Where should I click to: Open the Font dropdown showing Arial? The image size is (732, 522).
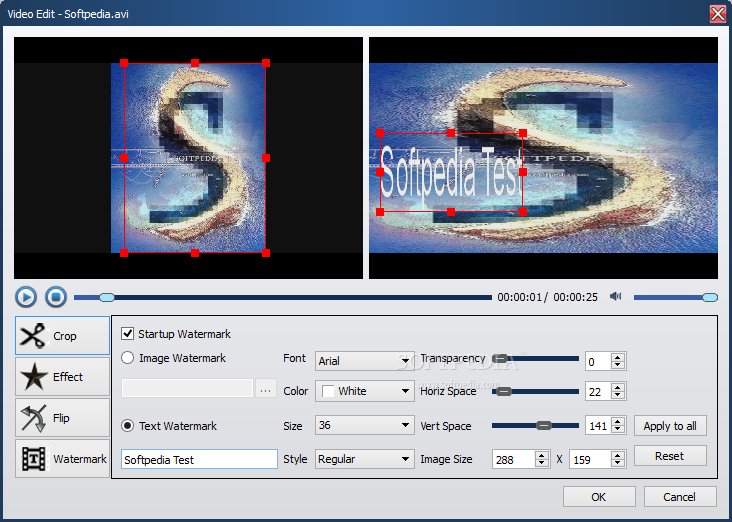coord(365,361)
